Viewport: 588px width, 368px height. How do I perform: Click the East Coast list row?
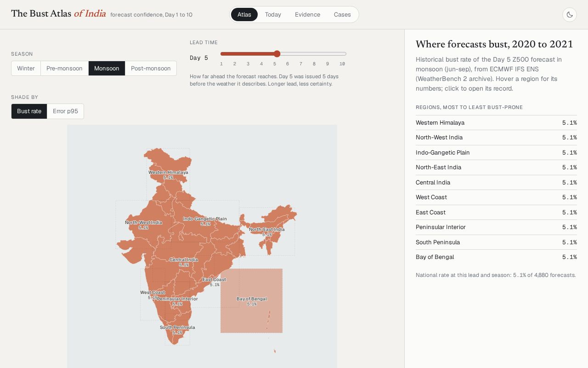click(496, 213)
